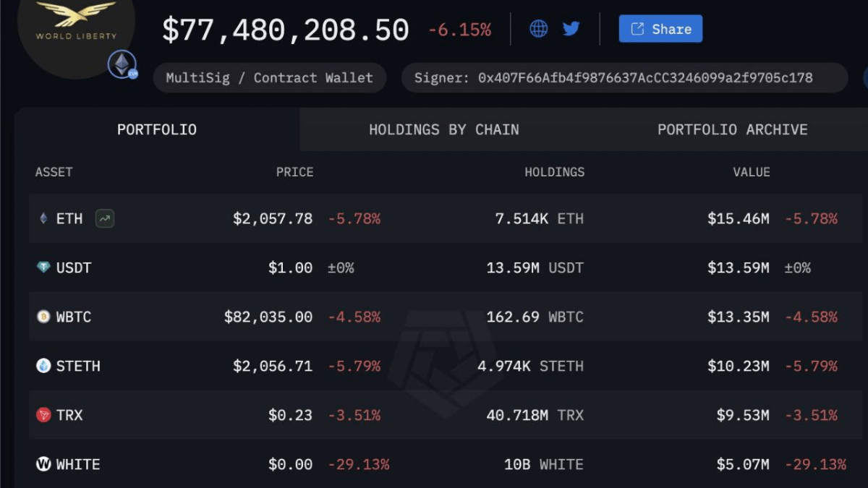Image resolution: width=868 pixels, height=488 pixels.
Task: Switch to the Portfolio tab
Action: pyautogui.click(x=157, y=130)
